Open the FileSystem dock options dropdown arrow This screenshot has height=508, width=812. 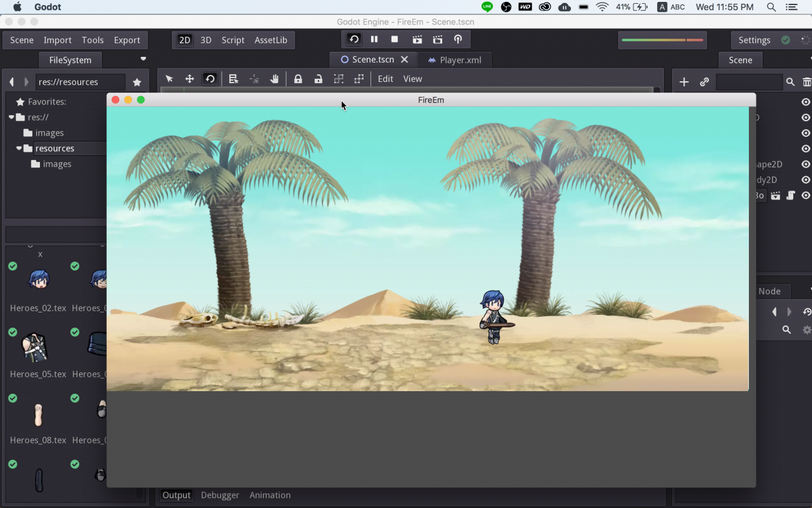pos(143,59)
